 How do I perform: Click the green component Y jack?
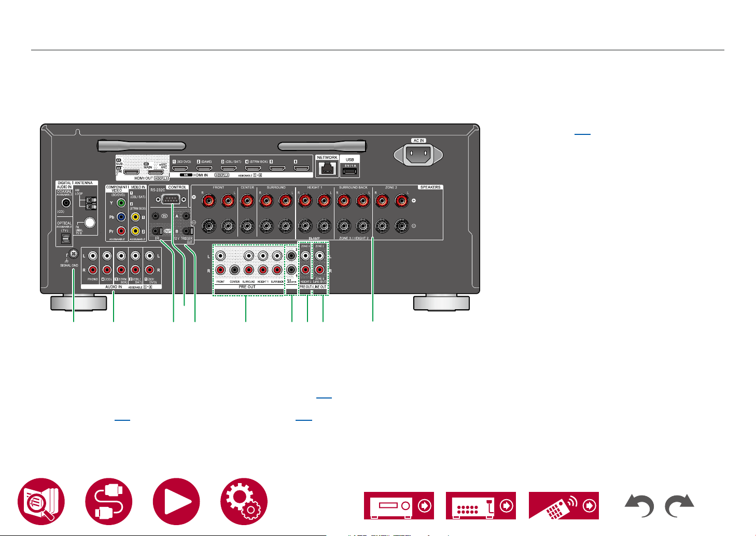pyautogui.click(x=121, y=203)
